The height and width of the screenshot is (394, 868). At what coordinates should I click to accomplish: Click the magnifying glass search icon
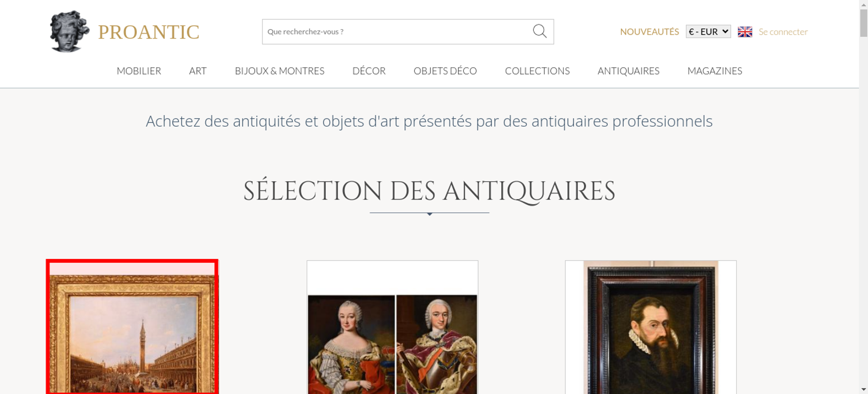539,31
